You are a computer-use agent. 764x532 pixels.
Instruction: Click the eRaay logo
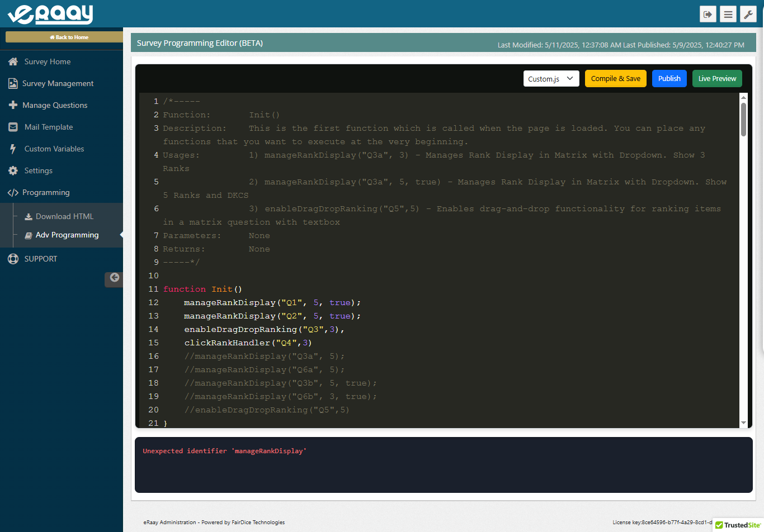pos(50,14)
